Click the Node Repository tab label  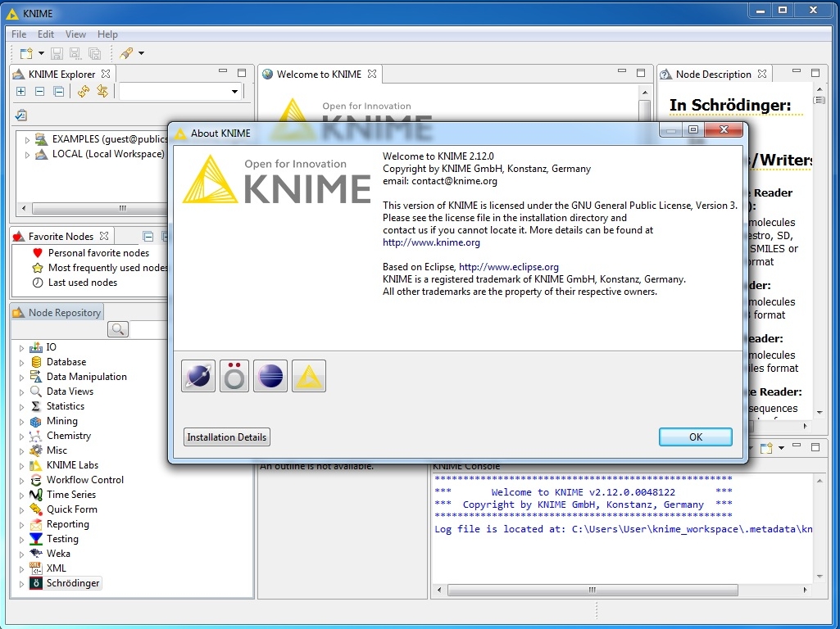pyautogui.click(x=64, y=313)
